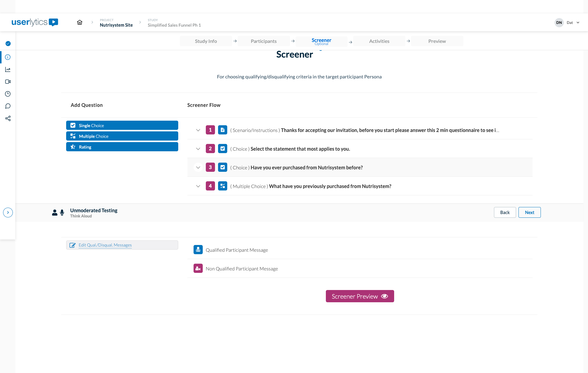Add a Multiple Choice question

point(122,136)
